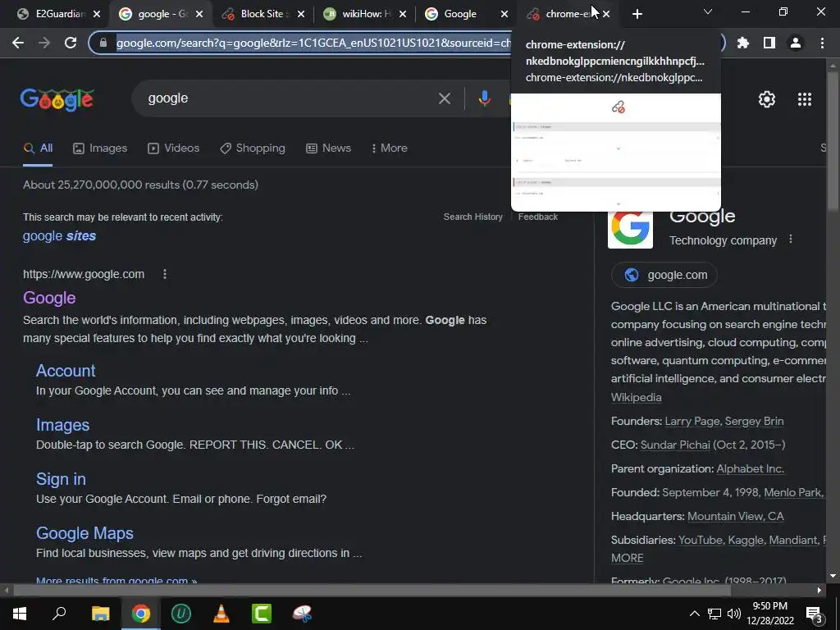Image resolution: width=840 pixels, height=630 pixels.
Task: Select the News search filter
Action: point(328,148)
